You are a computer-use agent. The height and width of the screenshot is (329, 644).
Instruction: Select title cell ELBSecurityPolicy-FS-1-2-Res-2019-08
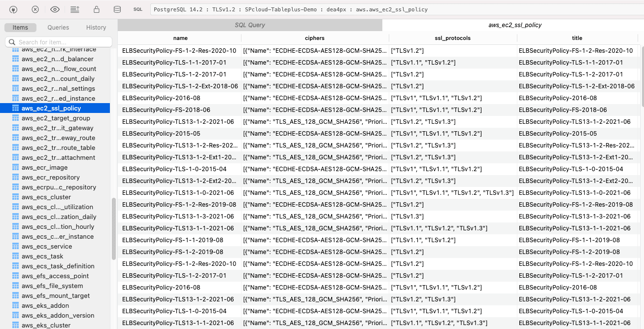577,205
